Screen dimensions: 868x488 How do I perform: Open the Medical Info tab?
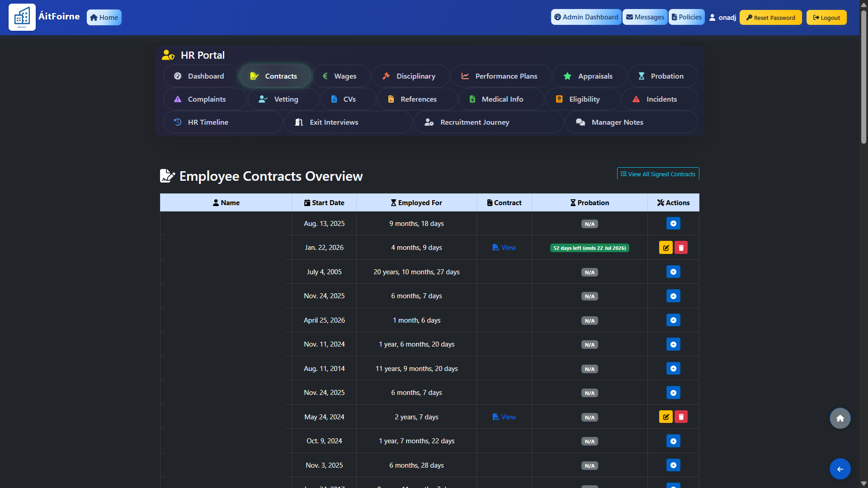(501, 99)
